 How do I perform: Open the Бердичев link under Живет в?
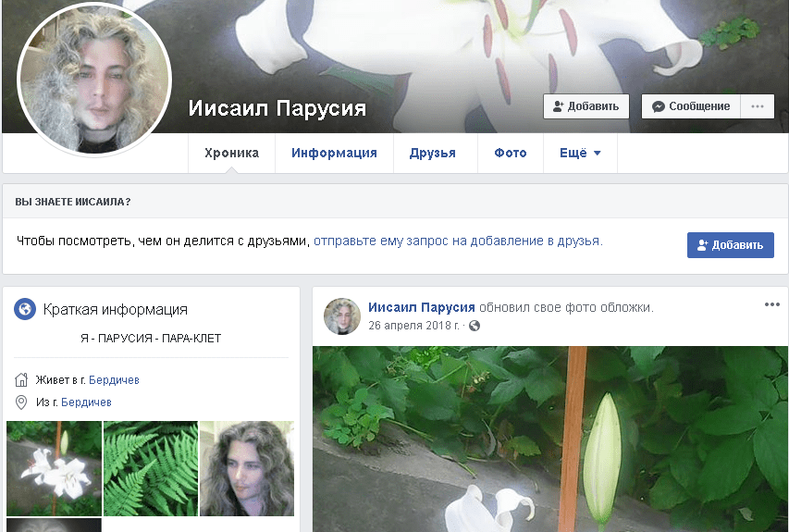[x=114, y=380]
